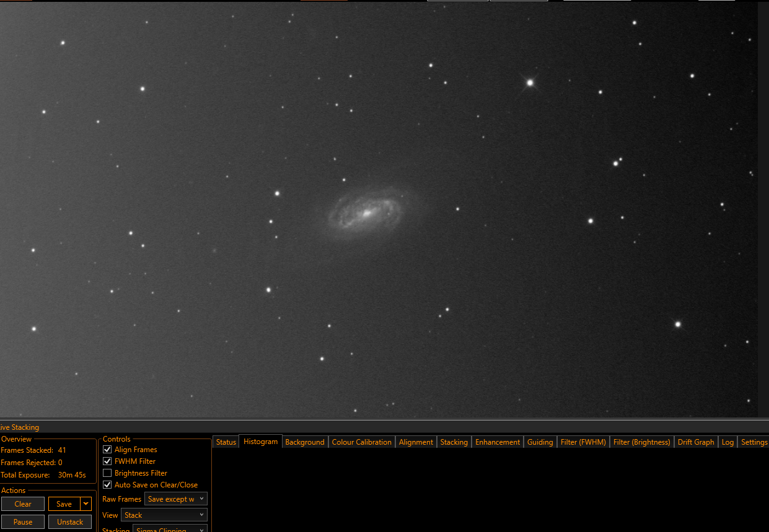Toggle Auto Save on Clear/Close

click(107, 485)
